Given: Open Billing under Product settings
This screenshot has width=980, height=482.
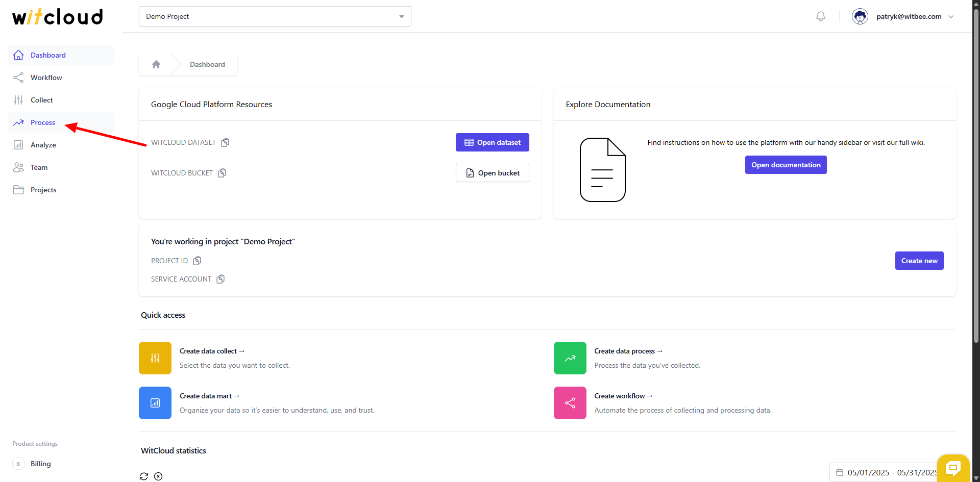Looking at the screenshot, I should (x=41, y=464).
